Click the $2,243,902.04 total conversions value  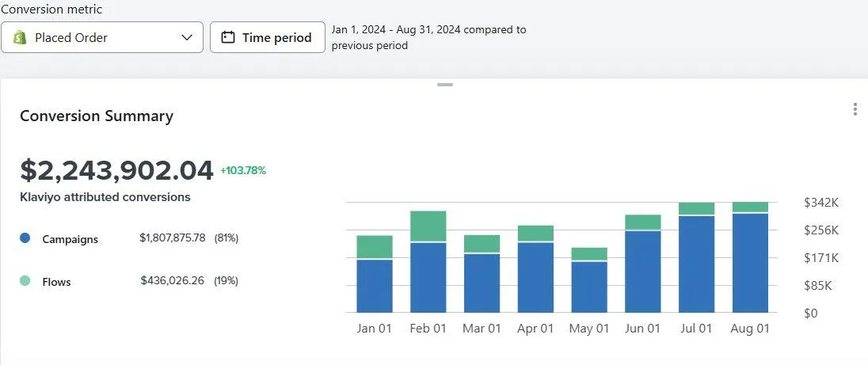point(116,170)
